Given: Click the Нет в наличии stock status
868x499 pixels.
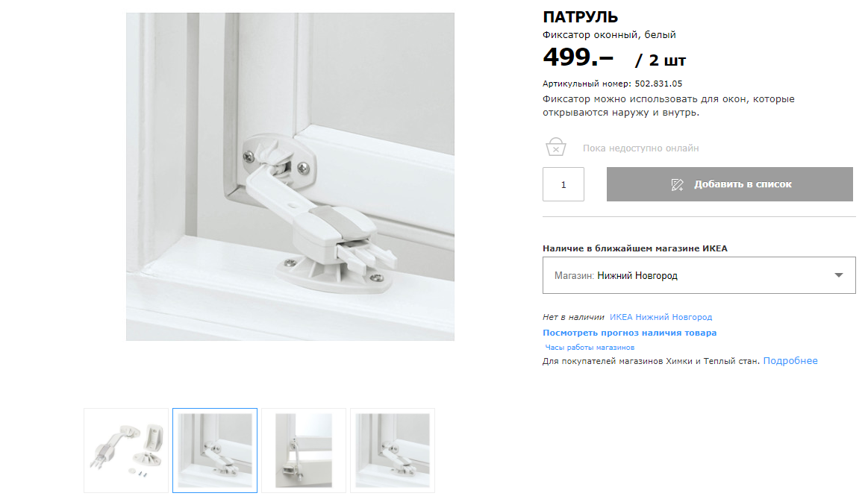Looking at the screenshot, I should (573, 317).
